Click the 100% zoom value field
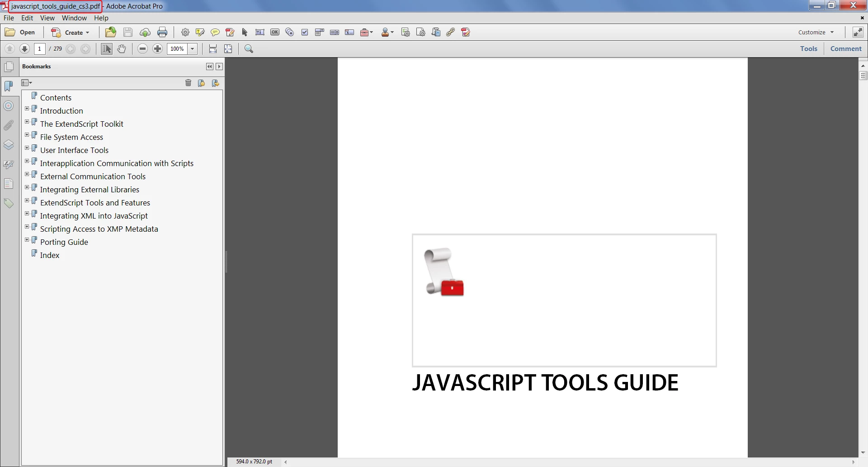868x467 pixels. point(177,49)
